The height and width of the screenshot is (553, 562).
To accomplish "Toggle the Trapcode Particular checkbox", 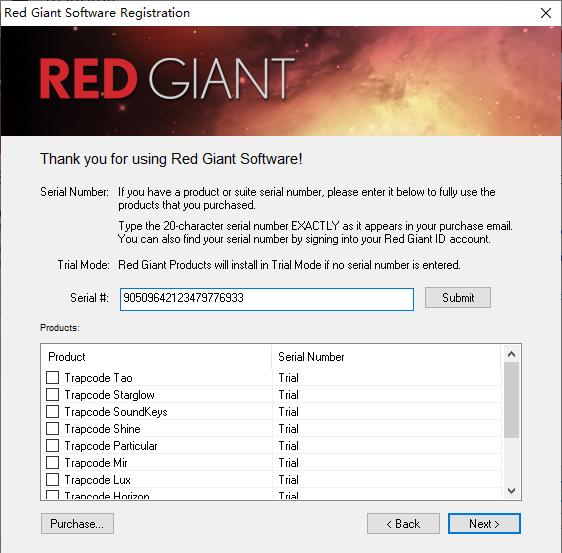I will point(52,445).
